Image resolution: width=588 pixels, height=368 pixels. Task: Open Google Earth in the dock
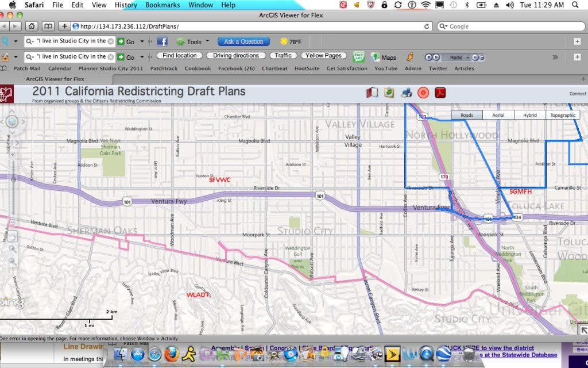click(x=444, y=354)
